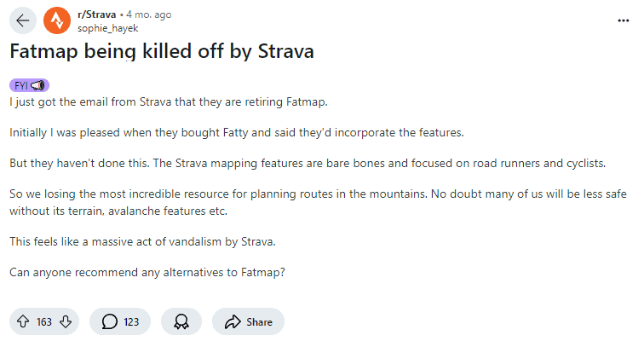Image resolution: width=644 pixels, height=347 pixels.
Task: Click the share arrow icon
Action: 233,321
